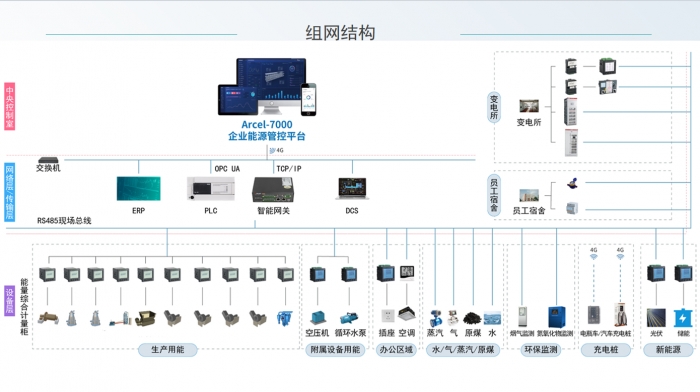The height and width of the screenshot is (392, 700).
Task: Click the 环保监测 label button
Action: [541, 350]
